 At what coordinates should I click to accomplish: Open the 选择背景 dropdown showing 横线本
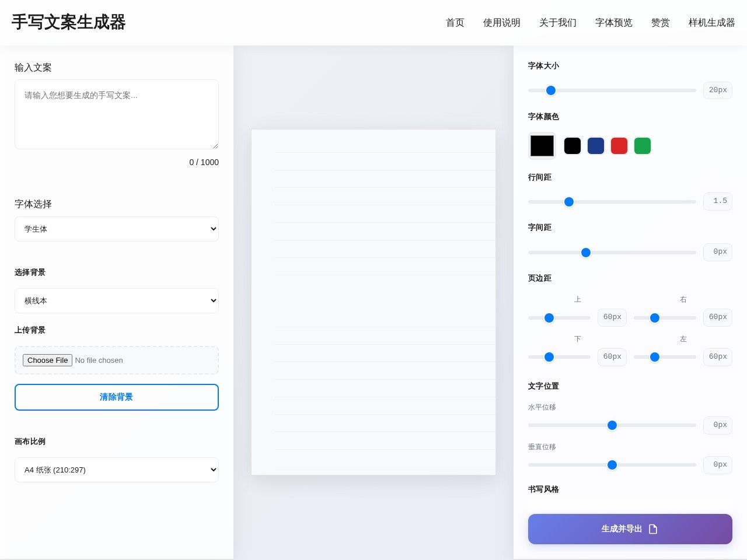click(117, 300)
